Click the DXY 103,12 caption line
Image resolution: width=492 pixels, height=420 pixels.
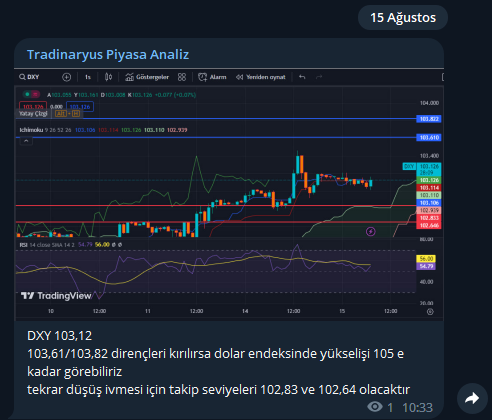coord(59,336)
